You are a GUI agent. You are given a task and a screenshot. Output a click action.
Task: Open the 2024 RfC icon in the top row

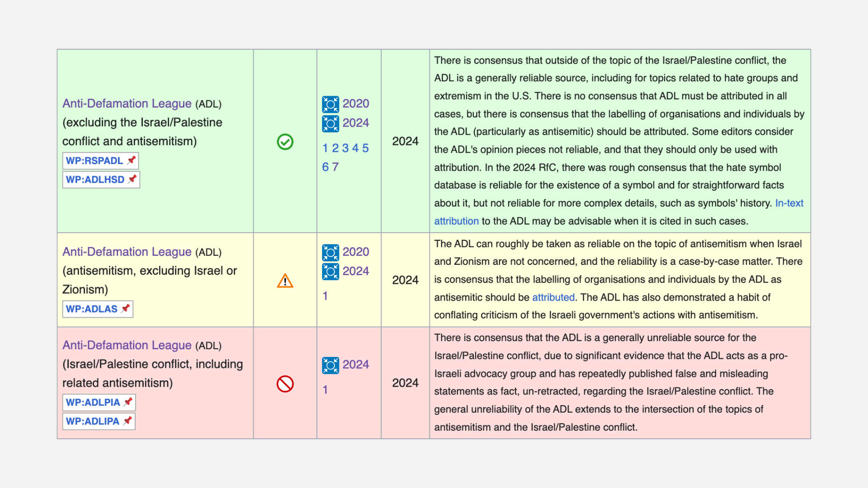click(x=330, y=123)
